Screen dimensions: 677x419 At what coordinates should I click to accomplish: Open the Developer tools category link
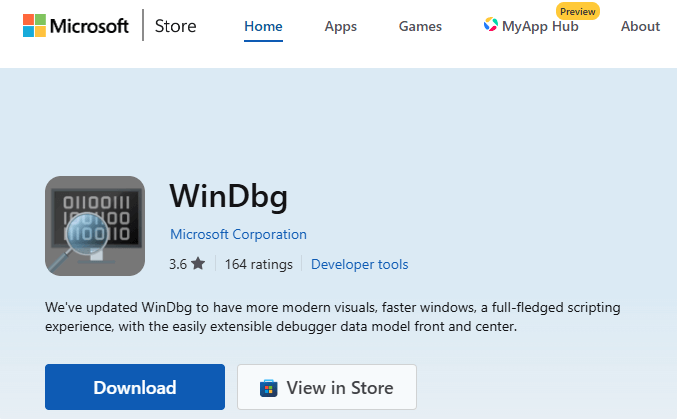click(359, 264)
